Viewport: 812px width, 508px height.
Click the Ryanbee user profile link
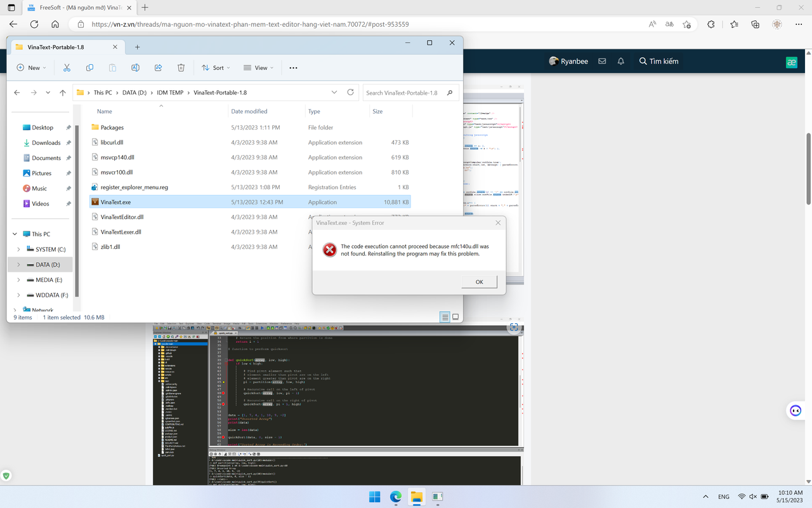click(568, 61)
